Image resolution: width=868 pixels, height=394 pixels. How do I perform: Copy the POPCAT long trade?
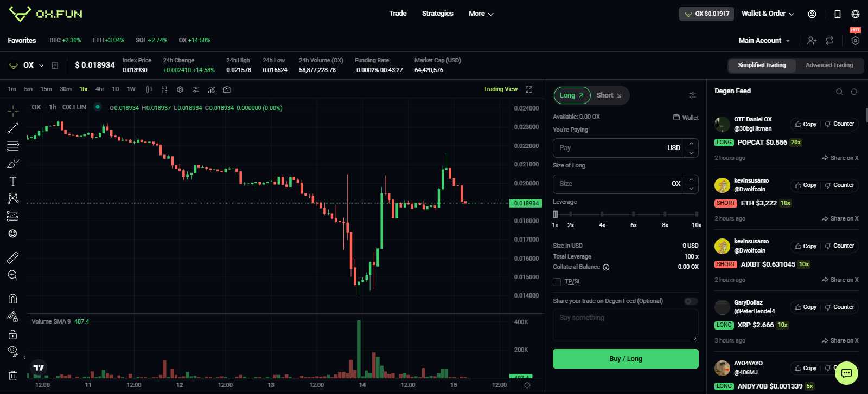click(806, 124)
